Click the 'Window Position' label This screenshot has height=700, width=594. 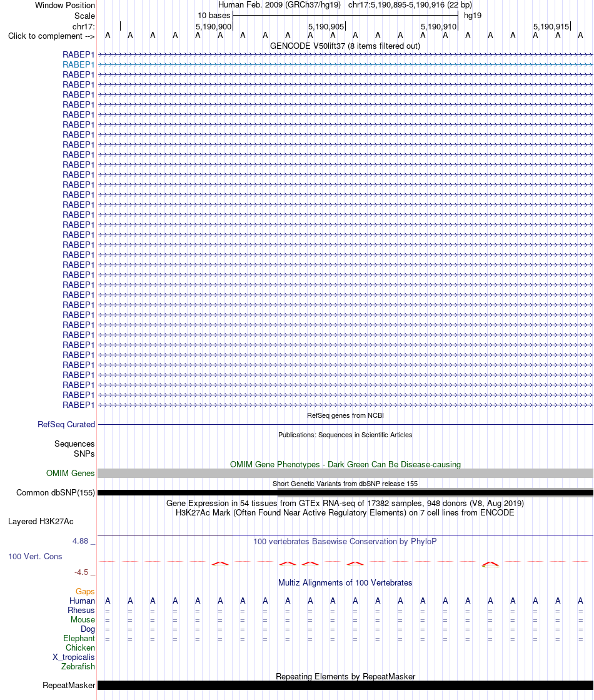click(x=65, y=6)
